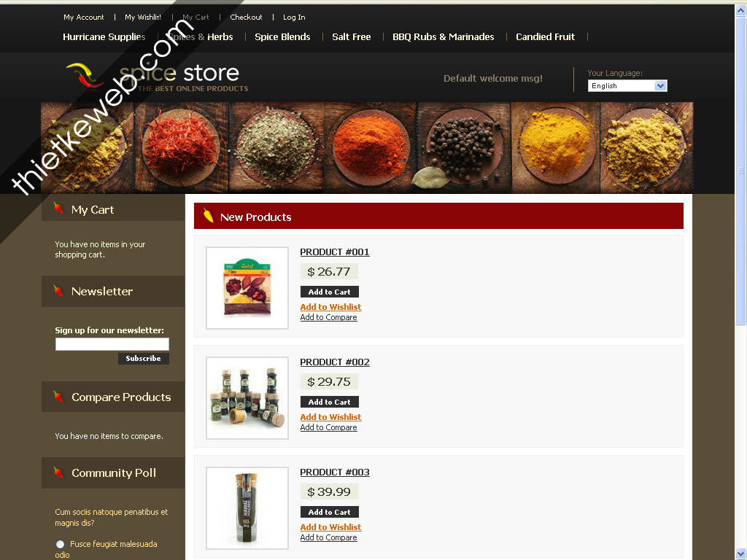Image resolution: width=747 pixels, height=560 pixels.
Task: Click 'You have no items to compare.' text
Action: tap(109, 436)
